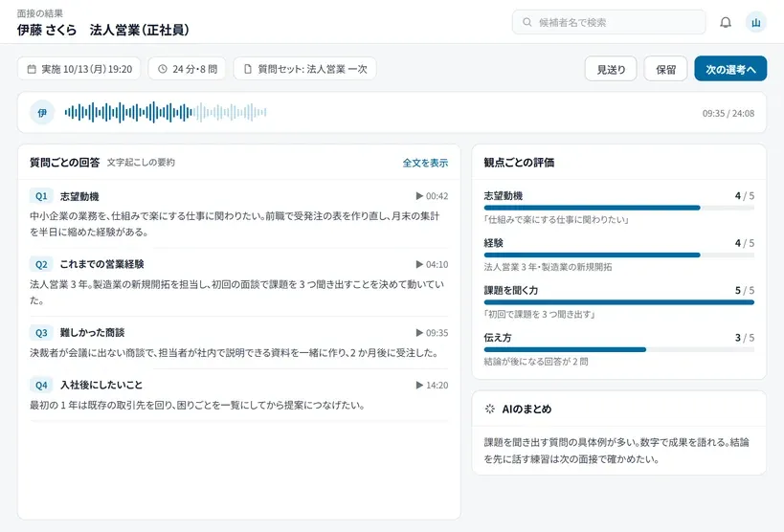Click the calendar icon beside 実施 10/13
This screenshot has height=532, width=784.
[32, 69]
